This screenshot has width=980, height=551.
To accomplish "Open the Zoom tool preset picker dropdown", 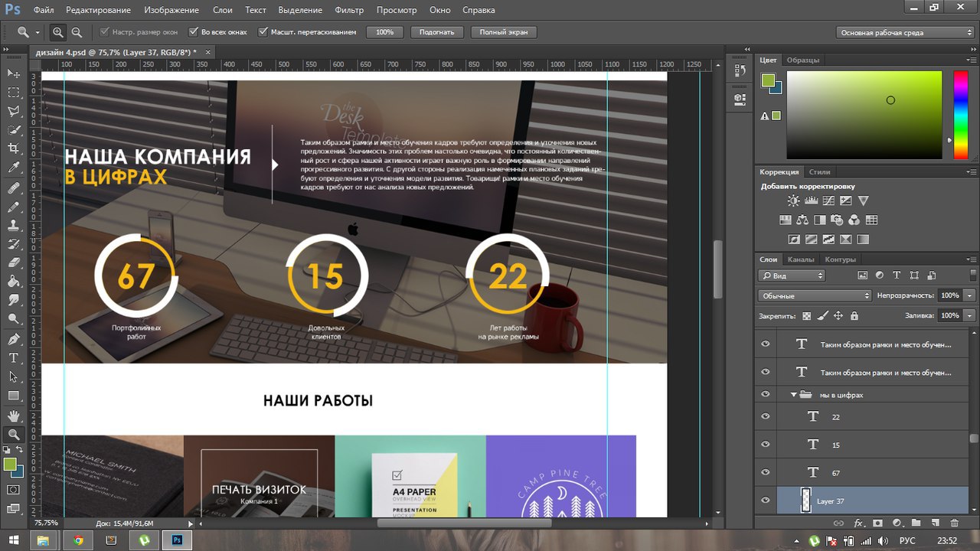I will (x=38, y=32).
